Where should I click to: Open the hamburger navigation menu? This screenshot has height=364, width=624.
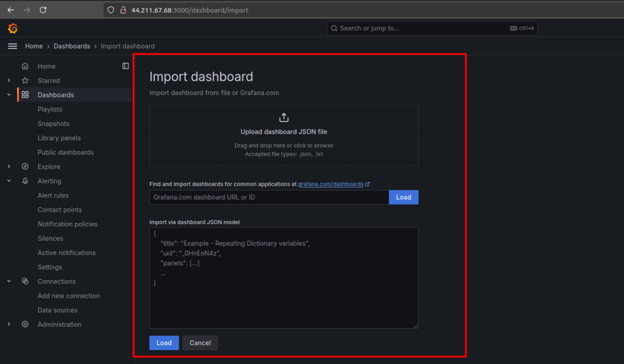pyautogui.click(x=12, y=46)
